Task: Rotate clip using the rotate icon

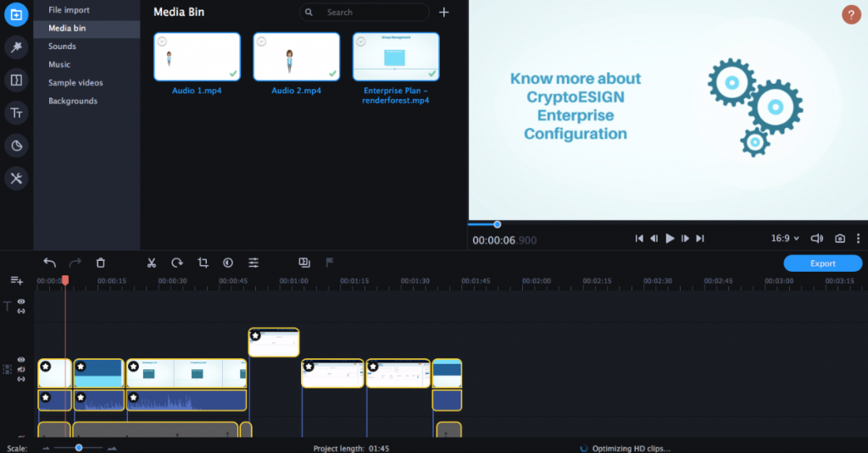Action: (x=176, y=262)
